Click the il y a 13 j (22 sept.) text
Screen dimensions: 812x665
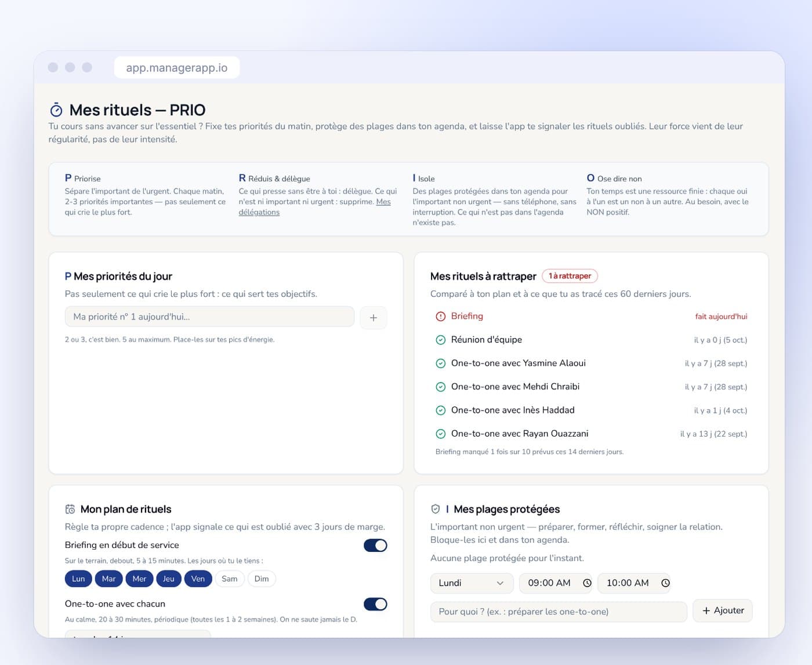tap(714, 434)
